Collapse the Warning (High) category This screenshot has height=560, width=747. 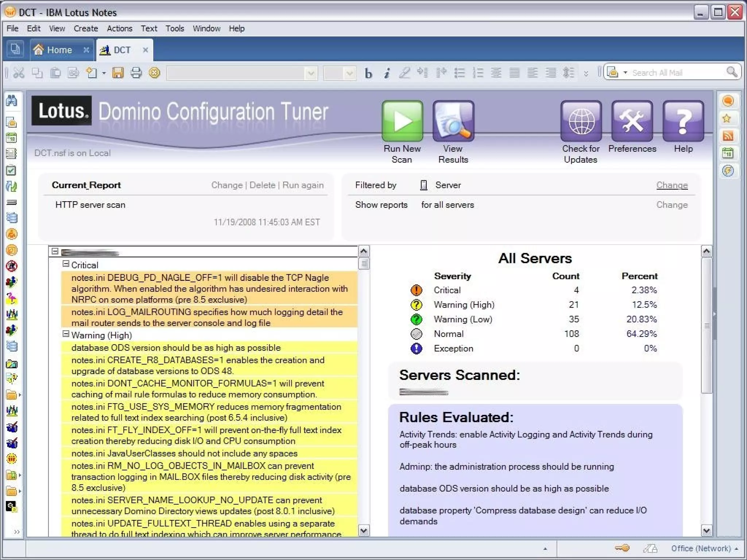[66, 334]
